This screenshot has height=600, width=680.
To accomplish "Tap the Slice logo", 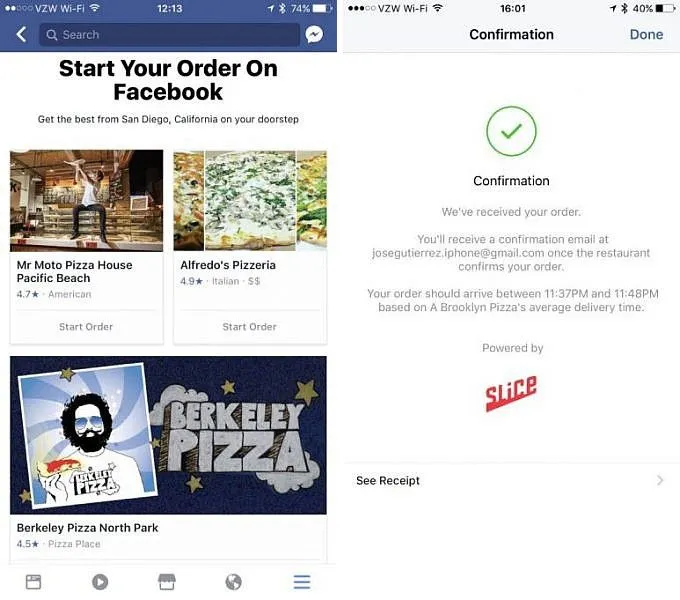I will click(511, 393).
